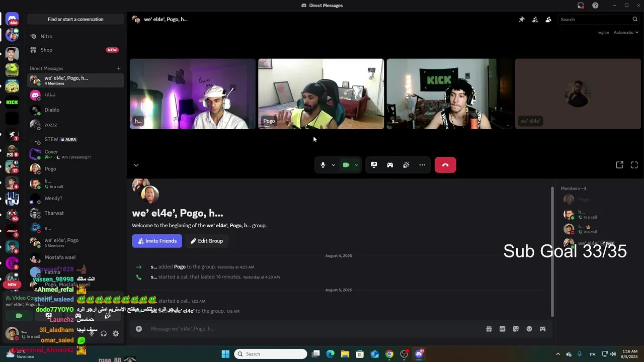Disconnect from the call with red button
This screenshot has width=644, height=362.
pyautogui.click(x=445, y=165)
